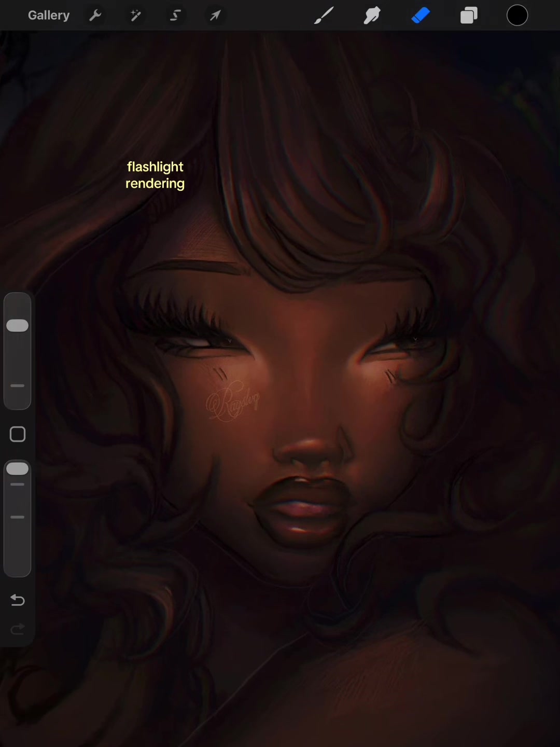Select the Smudge tool
560x747 pixels.
coord(372,16)
